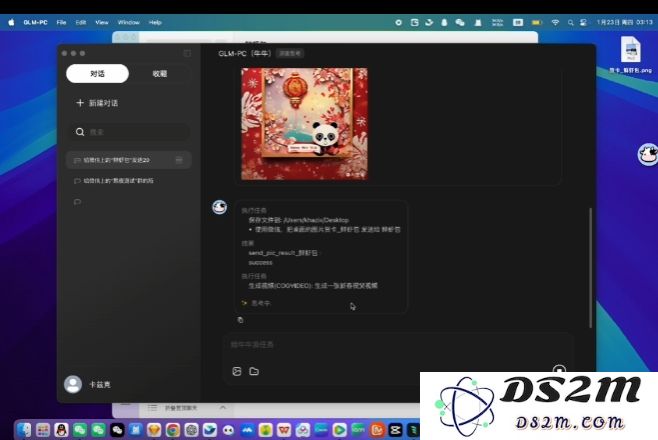
Task: Open Google Chrome in the Dock
Action: click(172, 430)
